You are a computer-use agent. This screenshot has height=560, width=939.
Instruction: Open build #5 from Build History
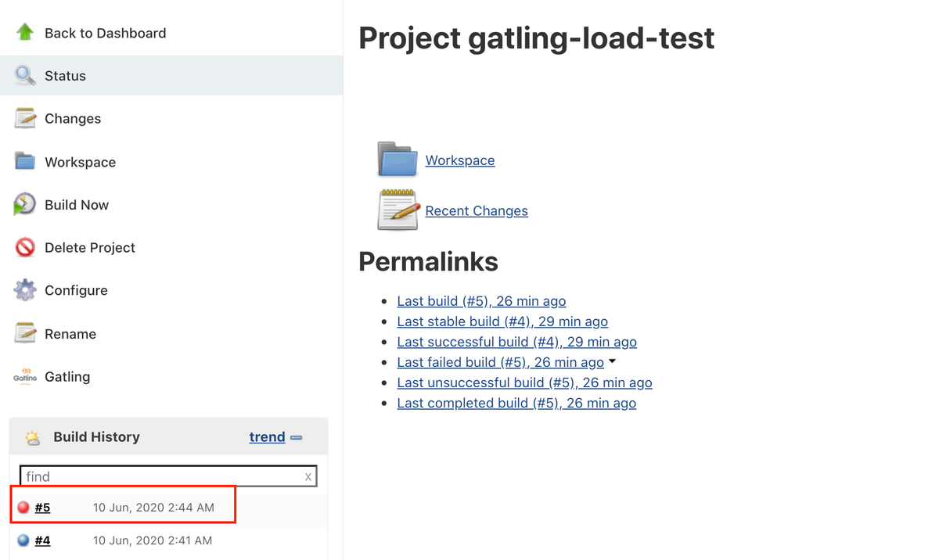[x=42, y=508]
